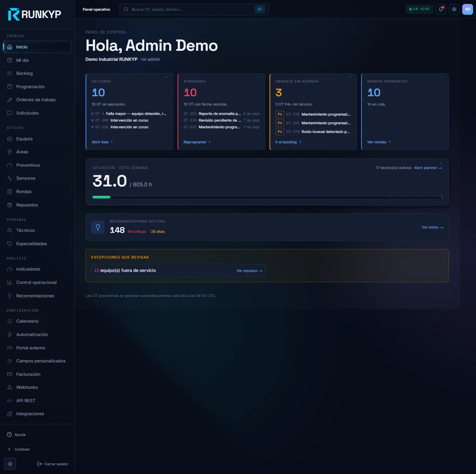Image resolution: width=476 pixels, height=474 pixels.
Task: Click the RUNKYP logo
Action: 34,14
